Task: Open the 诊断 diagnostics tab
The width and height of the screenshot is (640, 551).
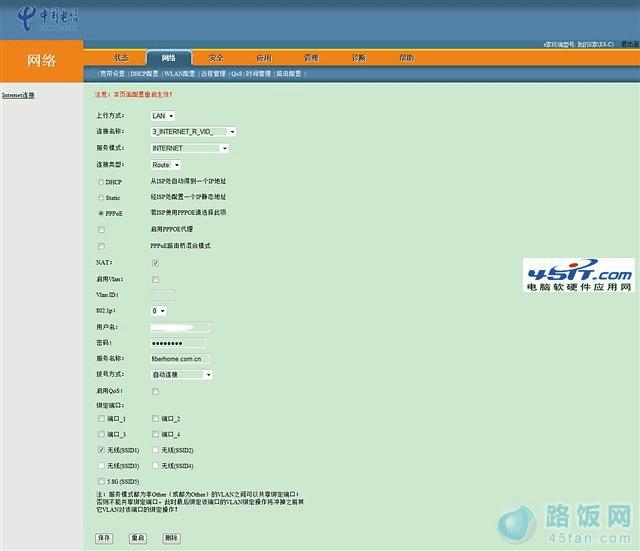Action: pyautogui.click(x=359, y=58)
